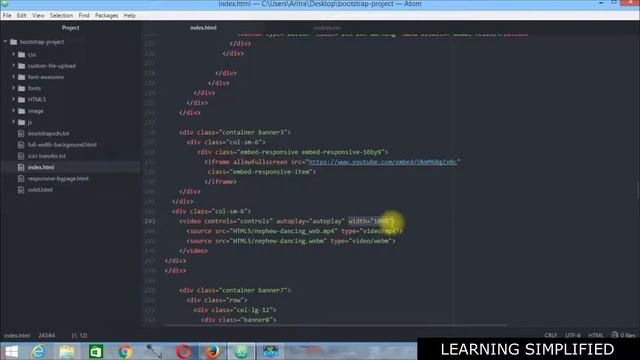
Task: Click the font-awesome folder name
Action: (46, 77)
